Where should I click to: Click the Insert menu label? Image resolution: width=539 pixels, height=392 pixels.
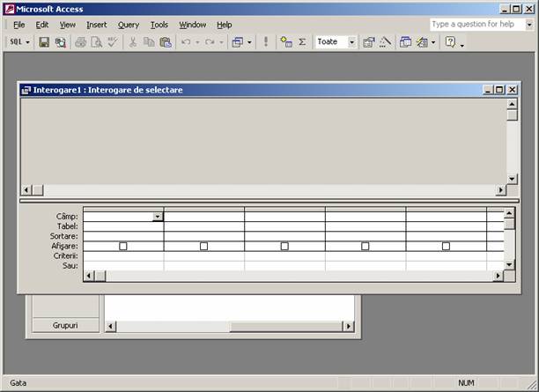point(96,25)
